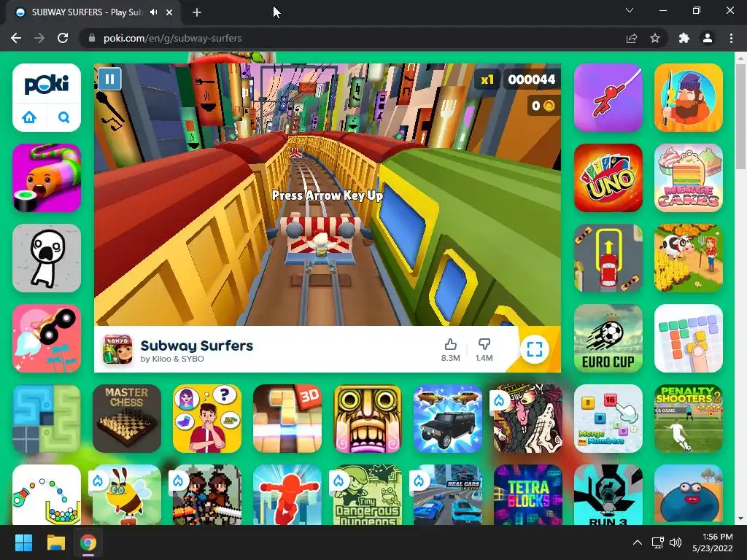This screenshot has height=560, width=747.
Task: Open the 3D wood block game tile
Action: [287, 418]
